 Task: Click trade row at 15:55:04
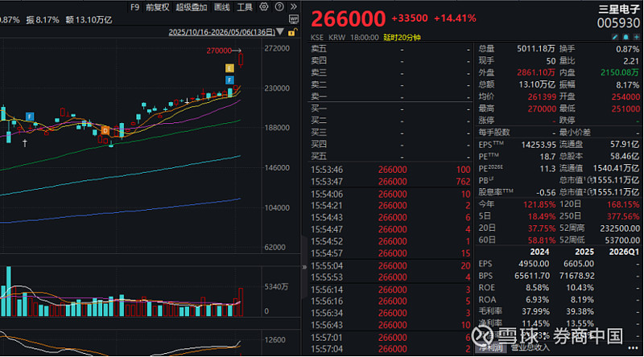coord(390,265)
